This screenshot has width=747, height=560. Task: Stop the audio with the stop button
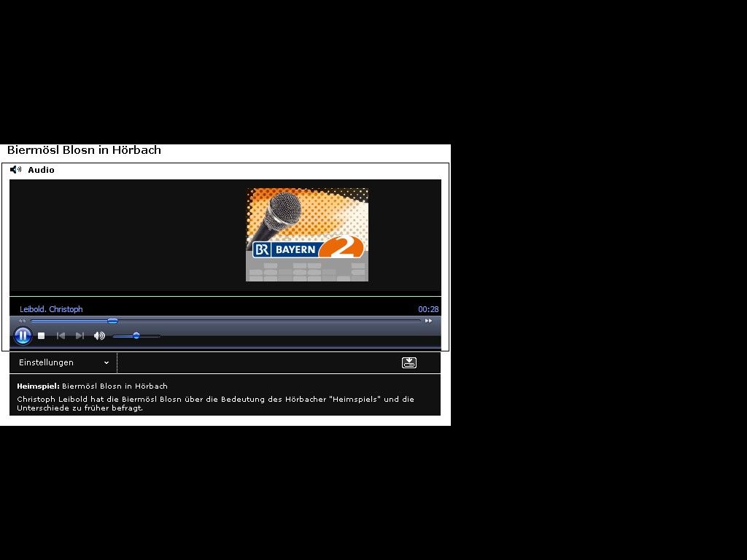tap(42, 335)
